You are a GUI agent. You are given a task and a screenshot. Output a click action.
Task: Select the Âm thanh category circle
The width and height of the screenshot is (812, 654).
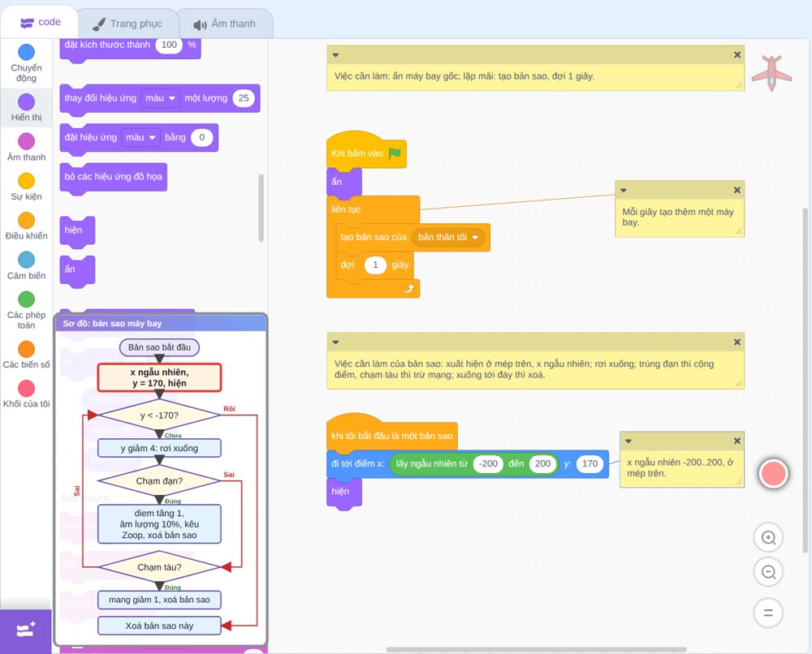tap(27, 141)
